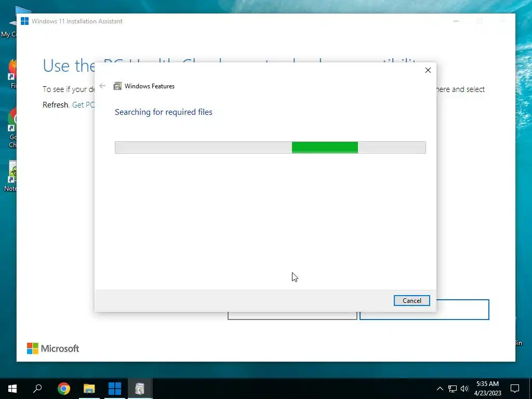Minimize the Windows 11 Installation Assistant window

(456, 21)
